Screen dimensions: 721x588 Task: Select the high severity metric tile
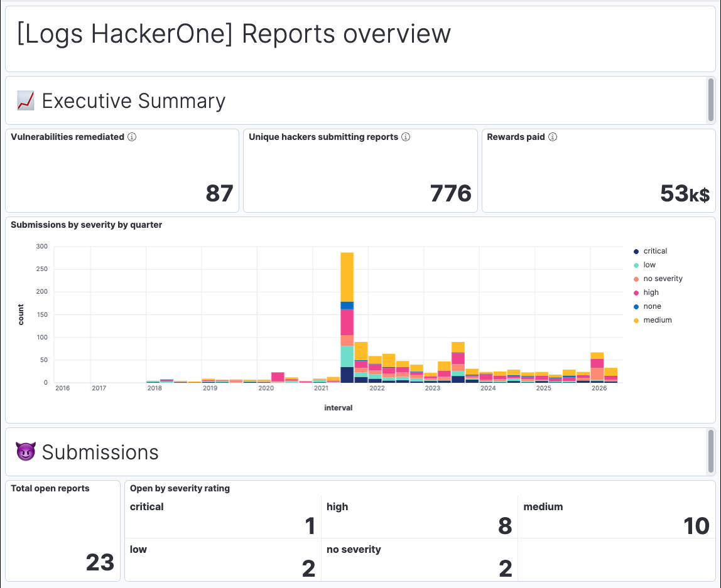point(420,517)
